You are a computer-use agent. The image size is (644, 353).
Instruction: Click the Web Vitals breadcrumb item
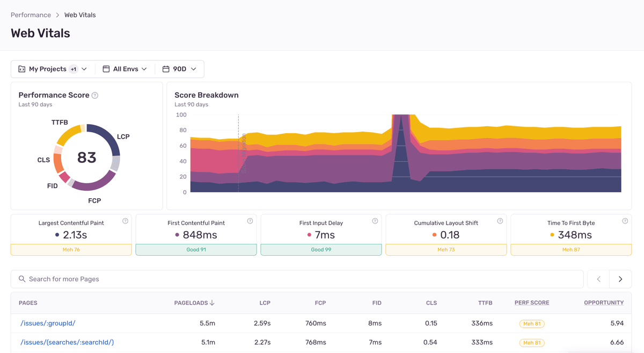[79, 15]
